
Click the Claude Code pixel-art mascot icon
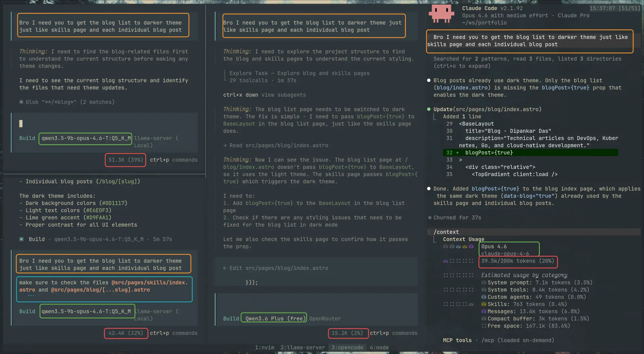pyautogui.click(x=441, y=13)
